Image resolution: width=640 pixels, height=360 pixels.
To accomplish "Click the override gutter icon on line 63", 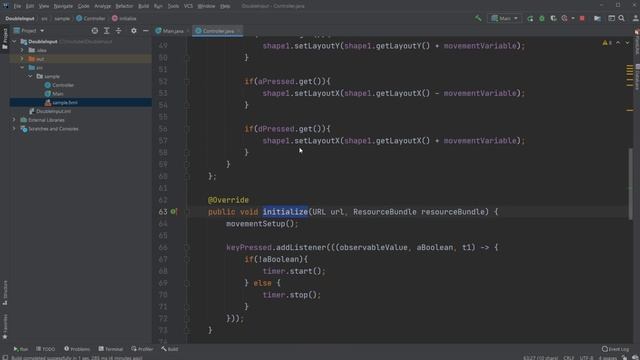I will coord(173,211).
